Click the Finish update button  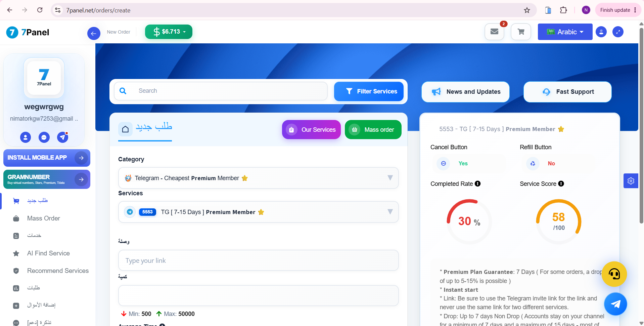pyautogui.click(x=618, y=10)
